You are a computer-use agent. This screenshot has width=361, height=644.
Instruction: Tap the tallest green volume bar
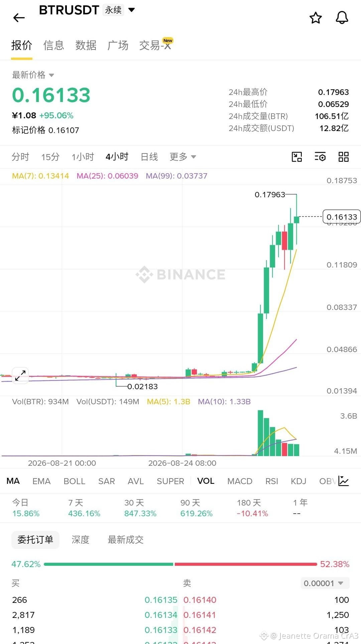(260, 433)
